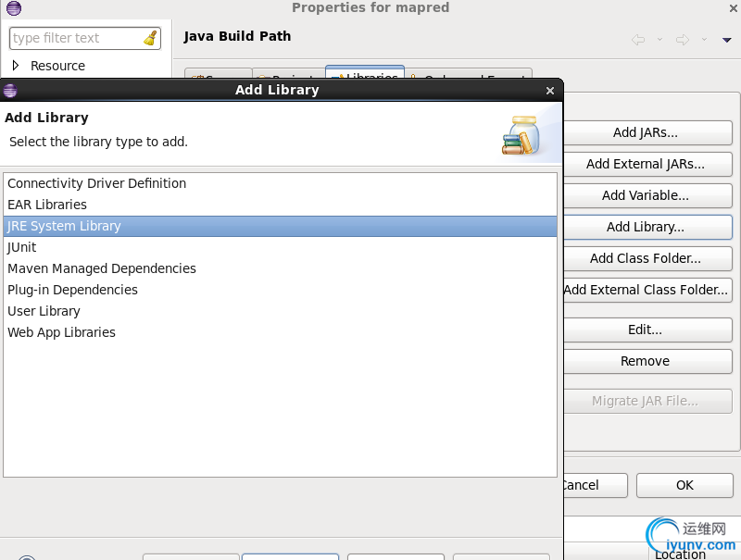Select JUnit library type

[280, 247]
